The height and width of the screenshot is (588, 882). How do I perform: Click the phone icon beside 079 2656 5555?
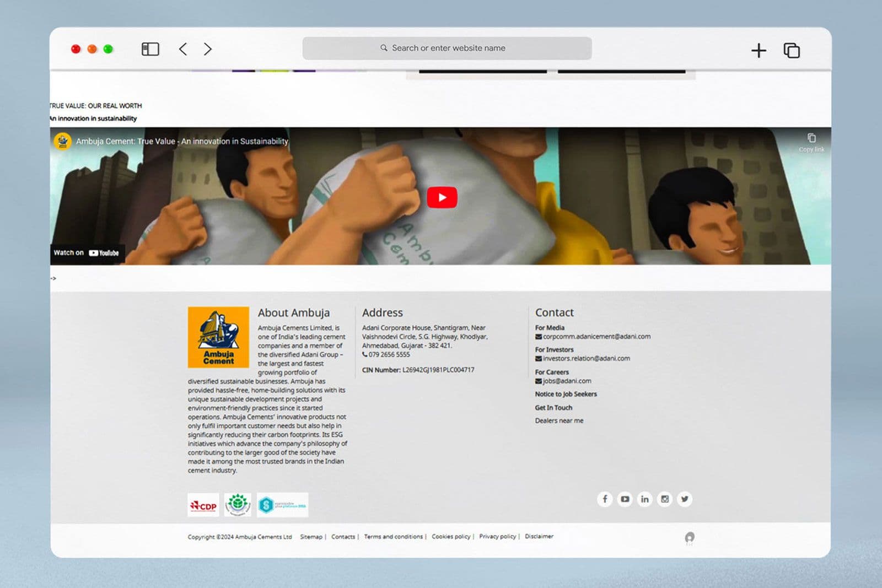tap(365, 354)
